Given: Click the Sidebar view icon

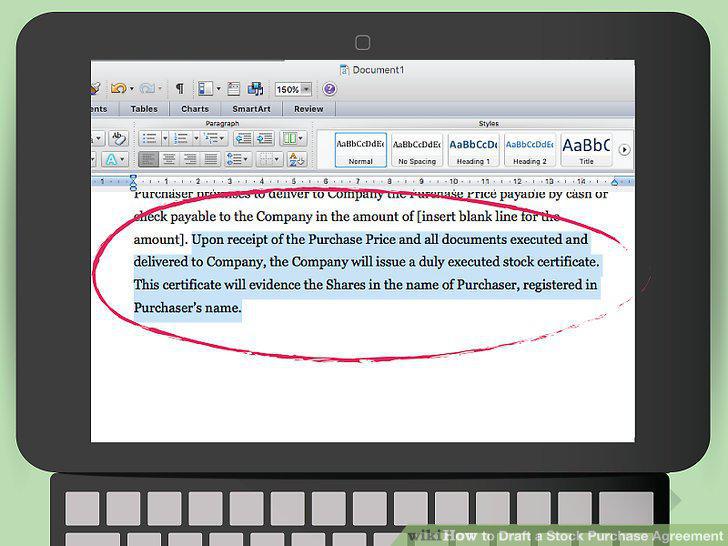Looking at the screenshot, I should point(205,88).
